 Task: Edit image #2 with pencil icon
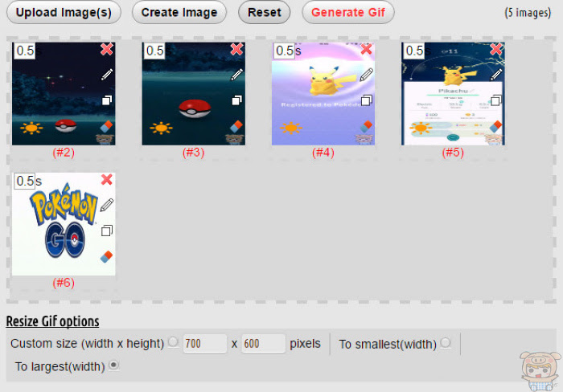(107, 75)
